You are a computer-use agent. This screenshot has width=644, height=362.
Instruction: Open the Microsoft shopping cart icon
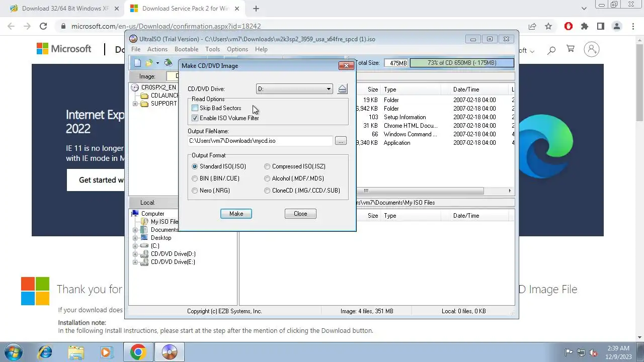571,49
